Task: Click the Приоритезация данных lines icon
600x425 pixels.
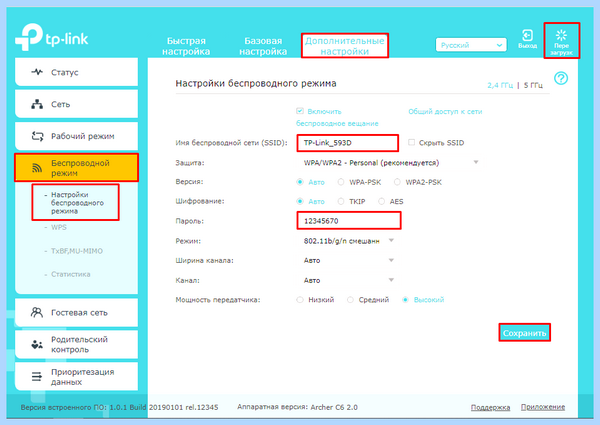Action: (37, 376)
